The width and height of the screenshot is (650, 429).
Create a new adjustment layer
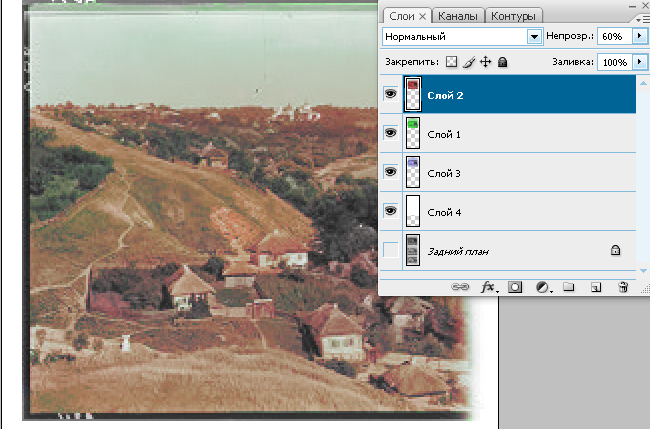[542, 287]
